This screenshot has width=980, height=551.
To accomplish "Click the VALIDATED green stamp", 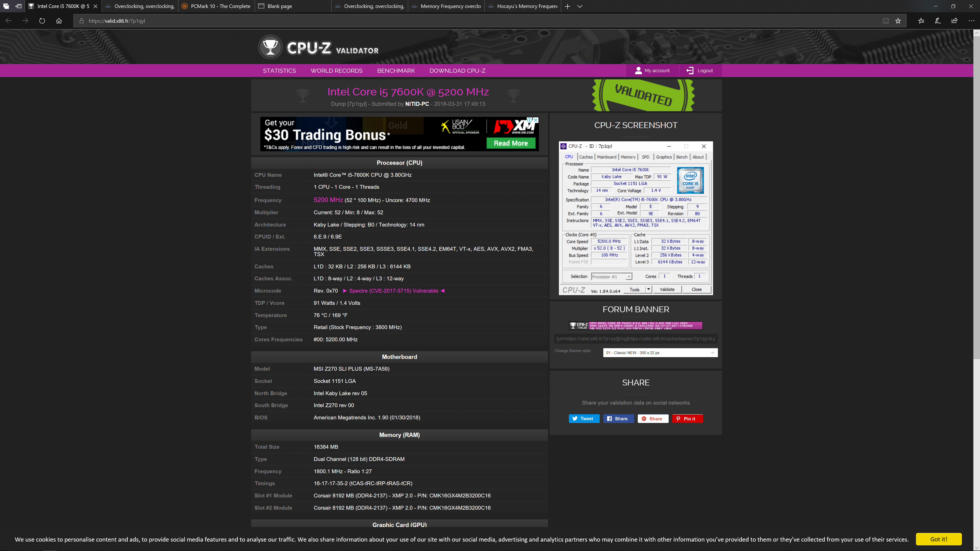I will (x=643, y=95).
